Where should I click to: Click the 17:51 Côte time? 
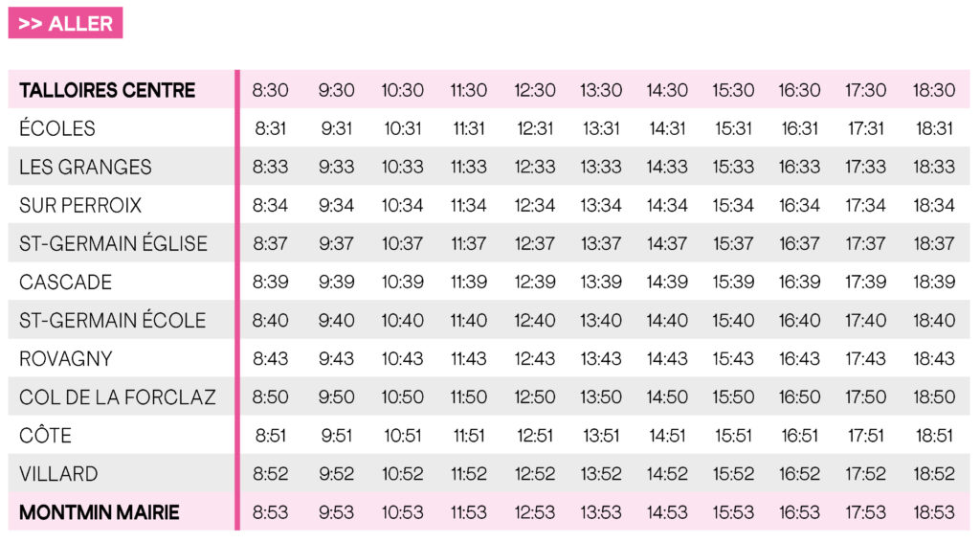[865, 436]
